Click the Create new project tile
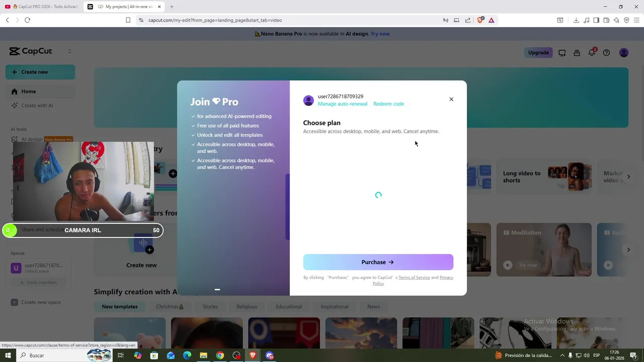The height and width of the screenshot is (362, 644). point(141,249)
